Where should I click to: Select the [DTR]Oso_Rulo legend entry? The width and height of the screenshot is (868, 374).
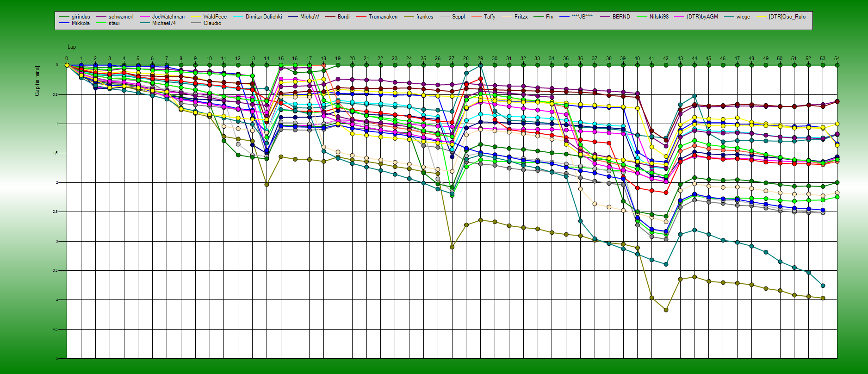[x=787, y=17]
